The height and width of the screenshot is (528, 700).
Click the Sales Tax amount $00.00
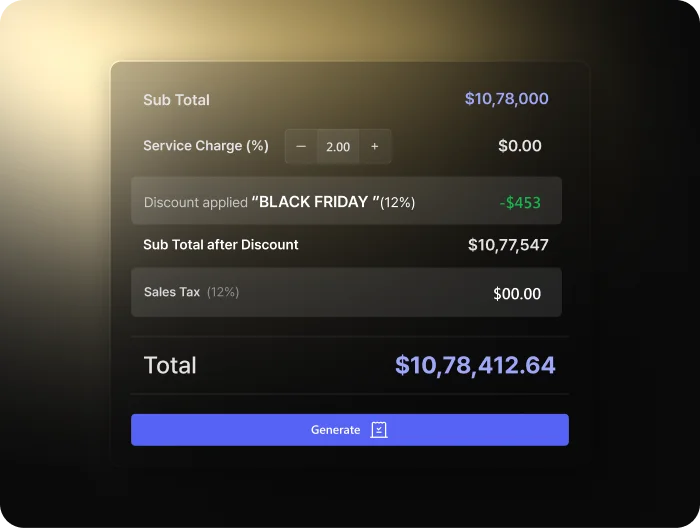coord(517,294)
